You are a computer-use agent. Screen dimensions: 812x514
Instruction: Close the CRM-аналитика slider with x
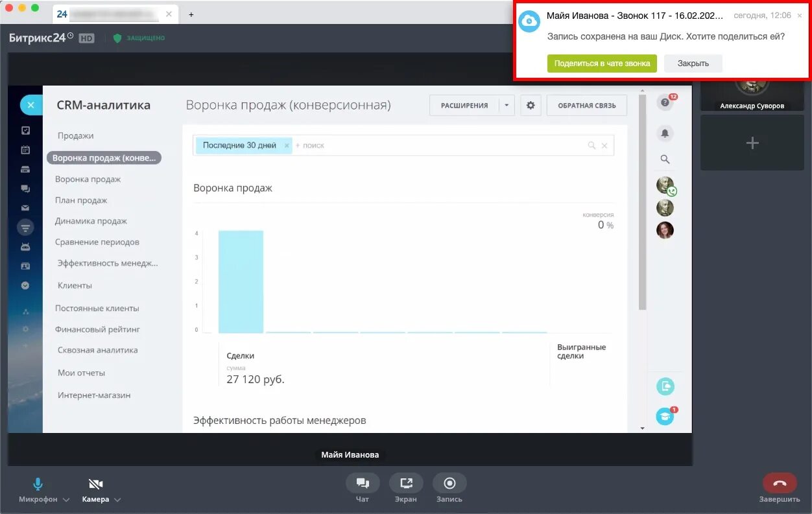pyautogui.click(x=30, y=105)
